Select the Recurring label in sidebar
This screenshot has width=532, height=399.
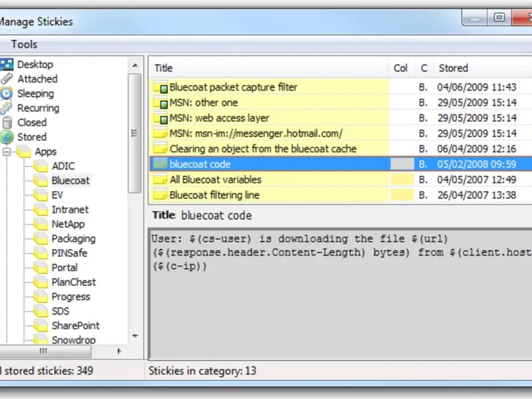click(39, 108)
